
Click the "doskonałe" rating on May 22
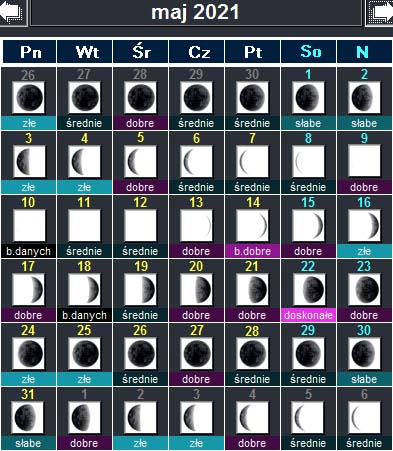[308, 315]
